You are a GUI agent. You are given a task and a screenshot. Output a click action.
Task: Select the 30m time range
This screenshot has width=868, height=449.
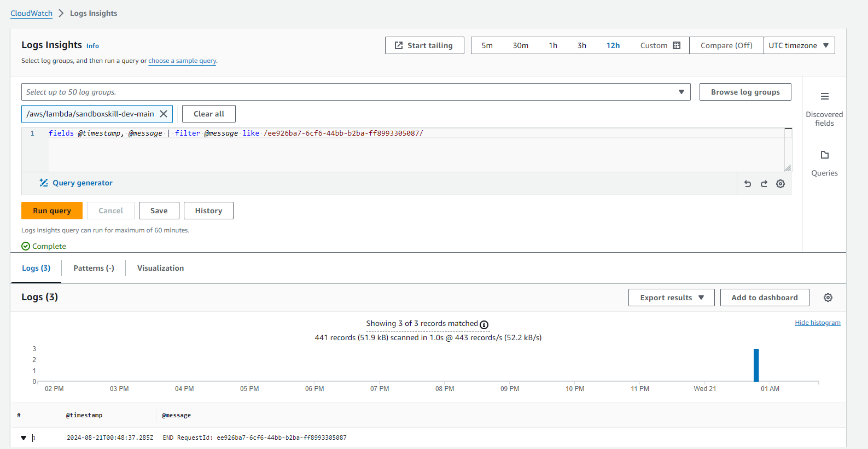pyautogui.click(x=520, y=45)
